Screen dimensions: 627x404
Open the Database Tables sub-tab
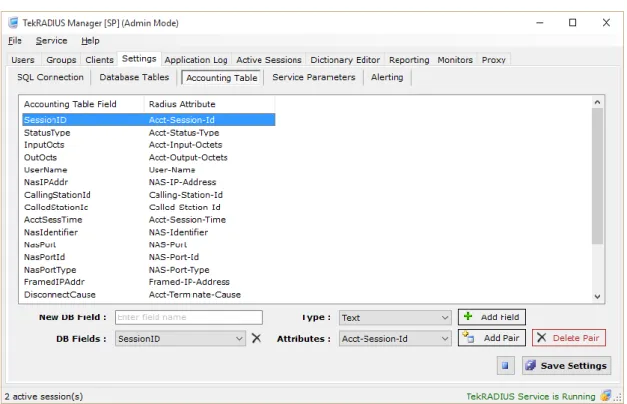coord(134,77)
